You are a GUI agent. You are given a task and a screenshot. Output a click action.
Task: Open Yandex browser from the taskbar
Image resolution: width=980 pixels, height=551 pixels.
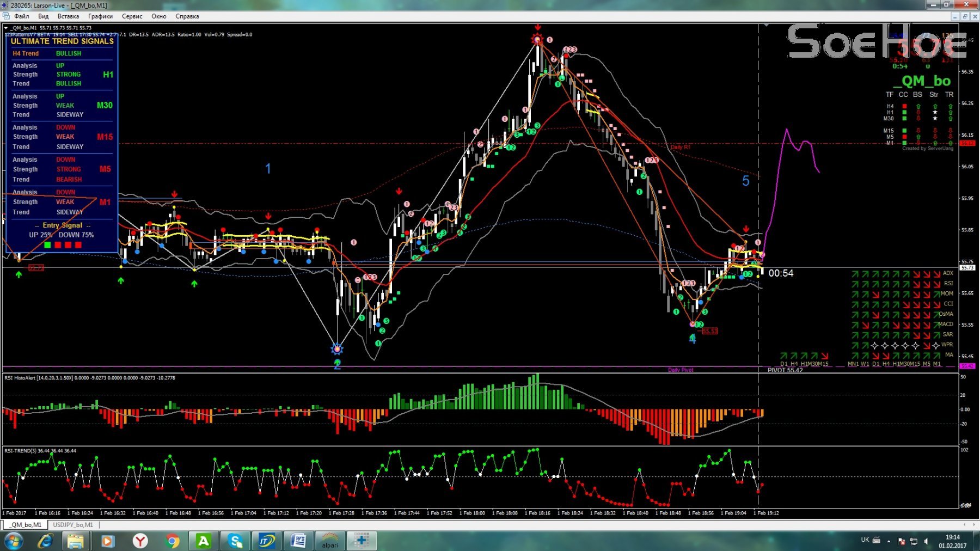tap(140, 541)
